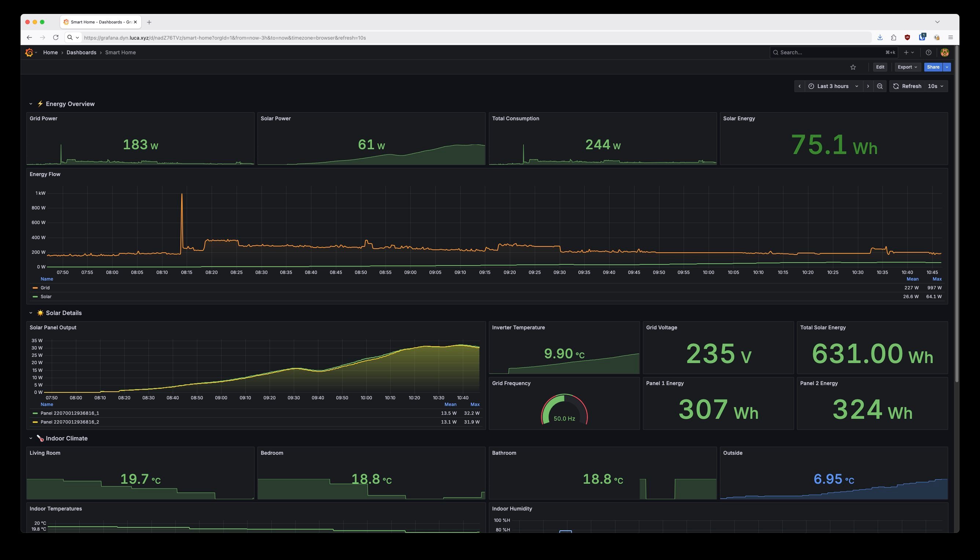The image size is (980, 560).
Task: Open the 10s refresh interval dropdown
Action: (x=935, y=86)
